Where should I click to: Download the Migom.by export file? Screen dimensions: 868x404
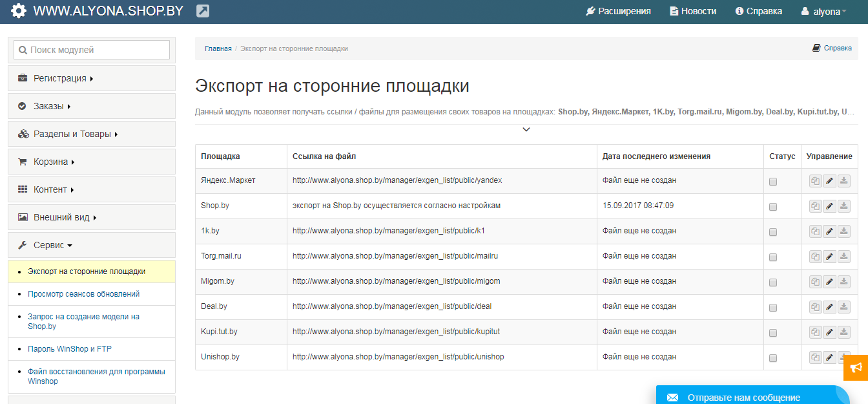[x=843, y=281]
